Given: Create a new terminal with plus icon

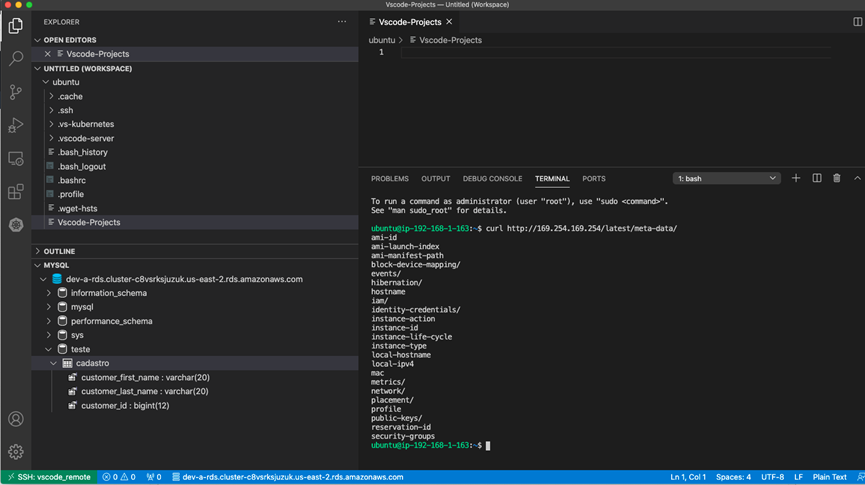Looking at the screenshot, I should click(796, 178).
